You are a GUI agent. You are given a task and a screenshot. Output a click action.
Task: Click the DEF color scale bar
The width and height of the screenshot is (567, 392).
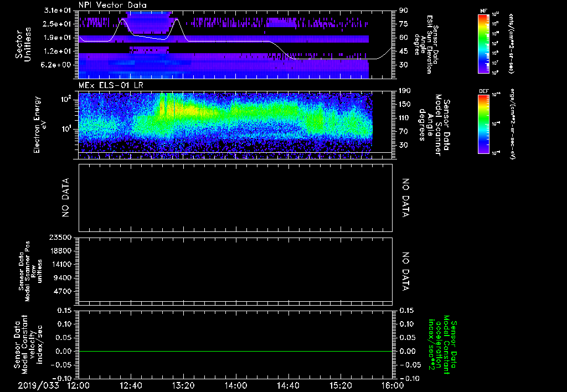click(x=483, y=123)
